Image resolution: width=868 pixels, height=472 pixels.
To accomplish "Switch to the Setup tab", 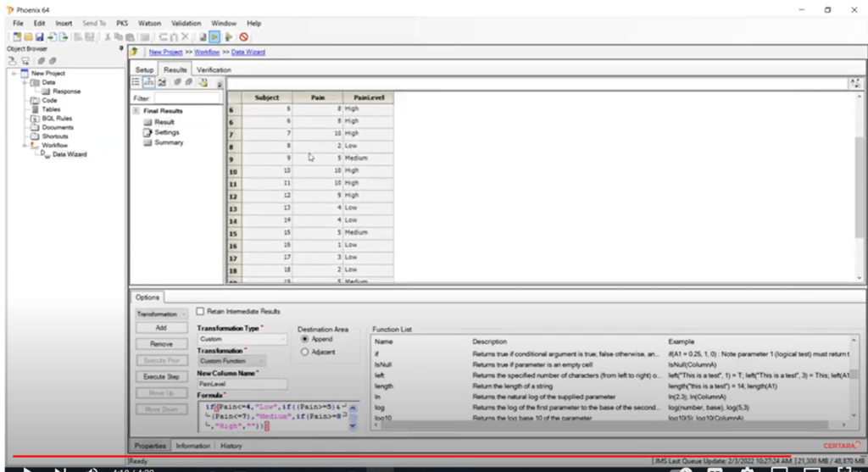I will pos(144,69).
